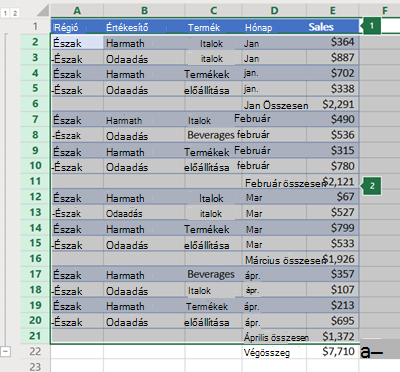The height and width of the screenshot is (372, 400).
Task: Click the Április összesen cell
Action: pyautogui.click(x=274, y=336)
